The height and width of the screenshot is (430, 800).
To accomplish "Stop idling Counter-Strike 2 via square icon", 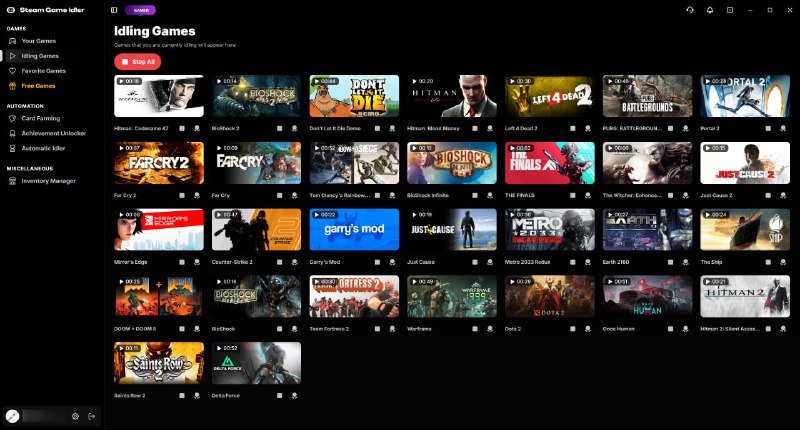I will (280, 262).
